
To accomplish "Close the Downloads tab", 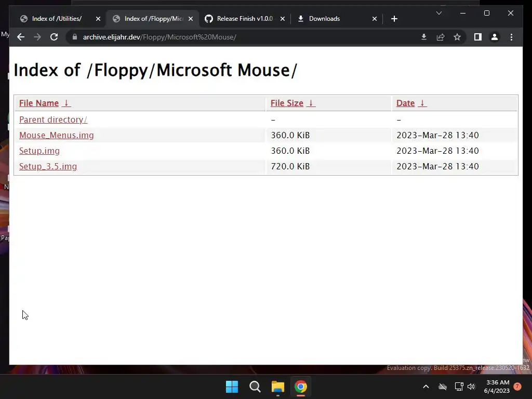I will click(374, 19).
